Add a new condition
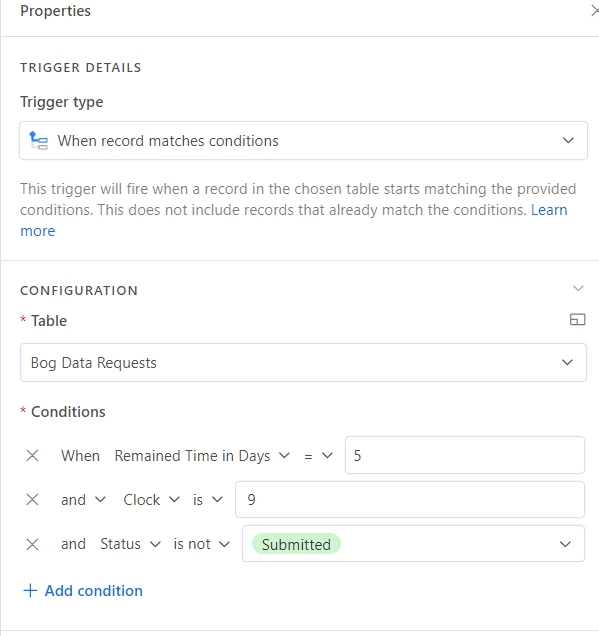This screenshot has height=636, width=599. pyautogui.click(x=83, y=591)
